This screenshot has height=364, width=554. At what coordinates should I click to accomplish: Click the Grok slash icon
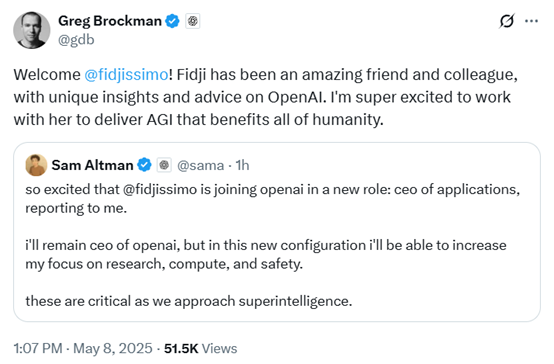point(507,21)
